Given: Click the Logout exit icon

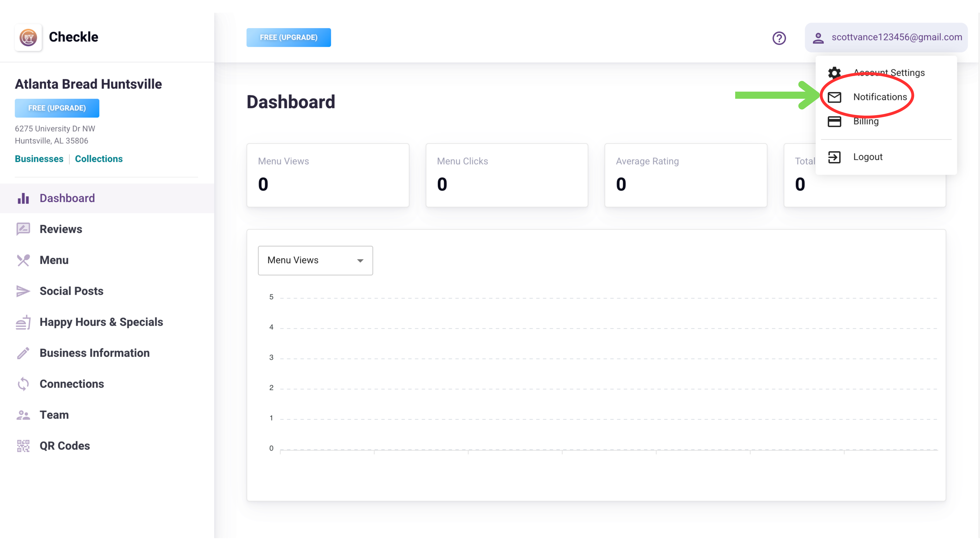Looking at the screenshot, I should [x=834, y=157].
